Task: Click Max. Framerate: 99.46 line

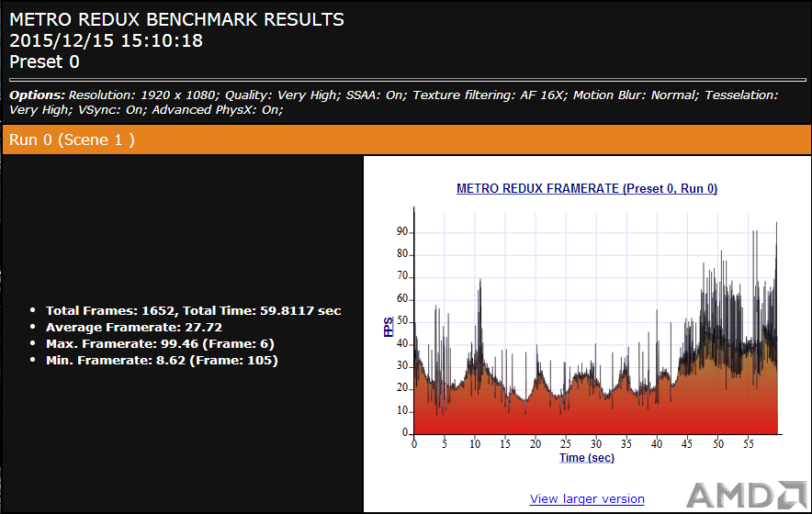Action: [160, 343]
